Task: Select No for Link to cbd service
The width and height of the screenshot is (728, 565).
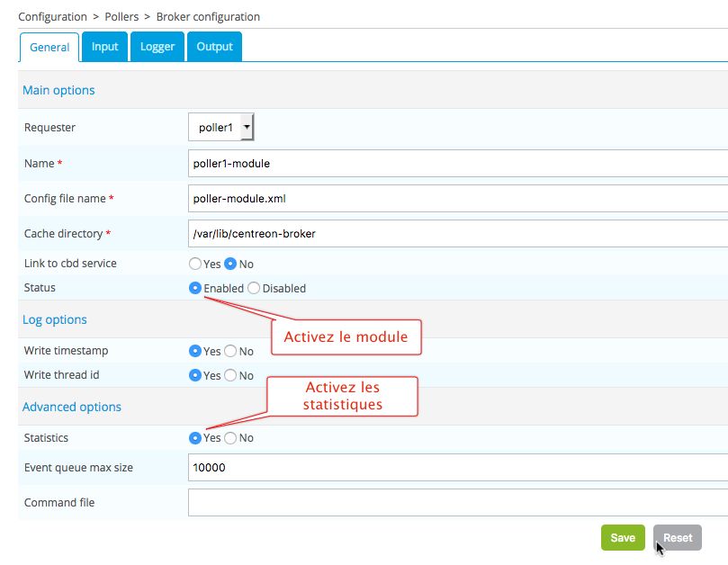Action: (230, 265)
